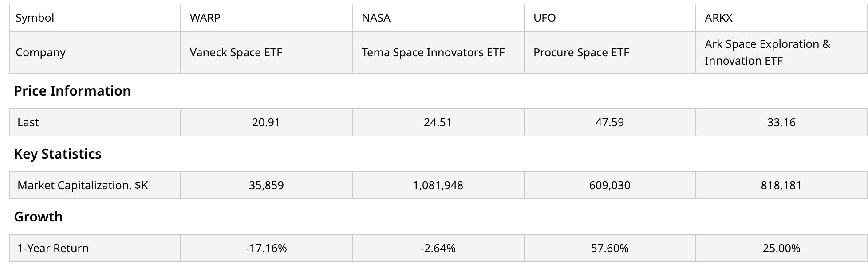Click ARKX market capitalization 818,181
This screenshot has width=868, height=272.
pos(781,185)
